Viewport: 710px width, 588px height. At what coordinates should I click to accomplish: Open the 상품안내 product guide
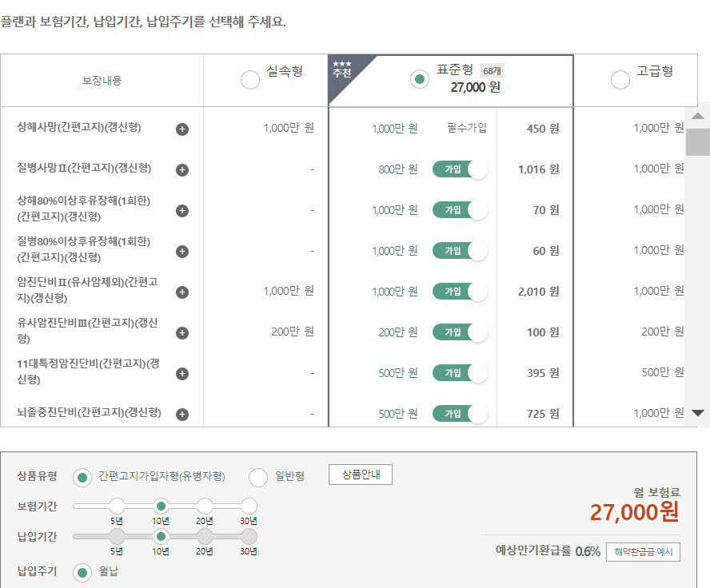(x=361, y=475)
